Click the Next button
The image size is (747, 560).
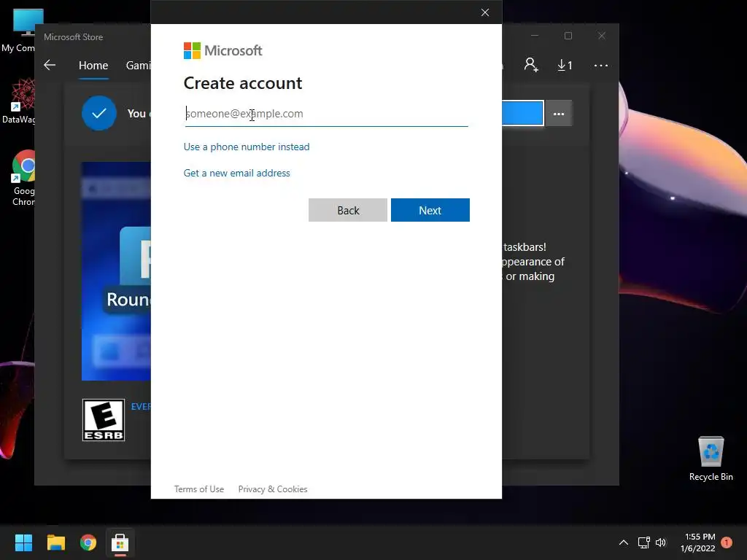(x=430, y=210)
